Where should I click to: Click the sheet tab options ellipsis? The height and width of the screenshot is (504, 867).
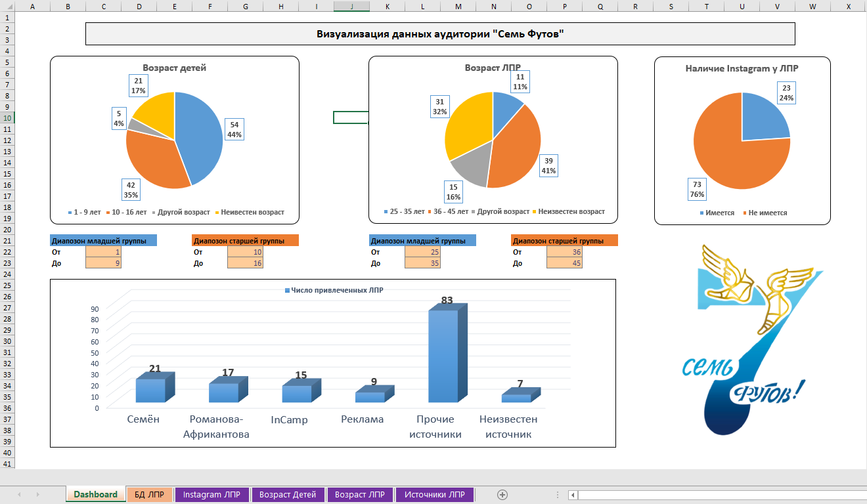click(x=558, y=494)
